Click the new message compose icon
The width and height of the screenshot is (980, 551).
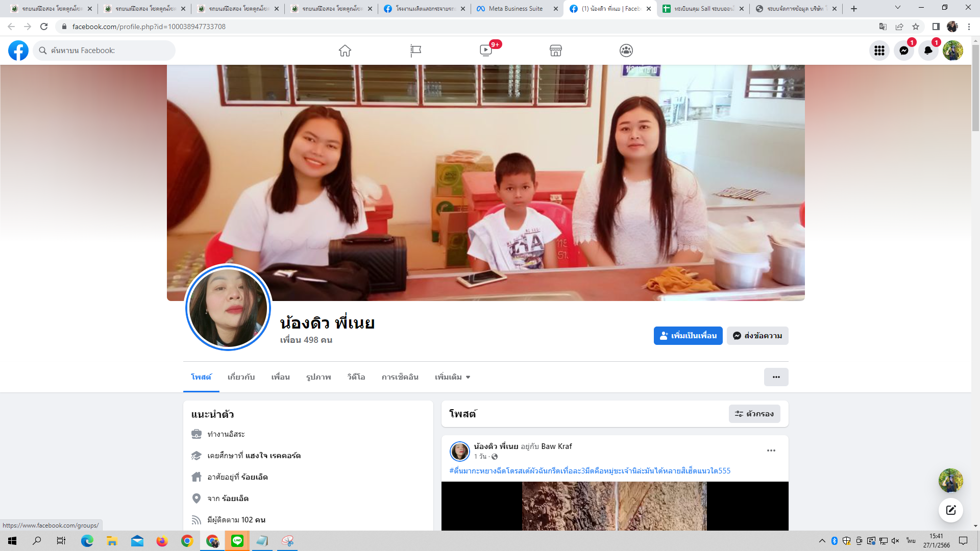pos(950,510)
